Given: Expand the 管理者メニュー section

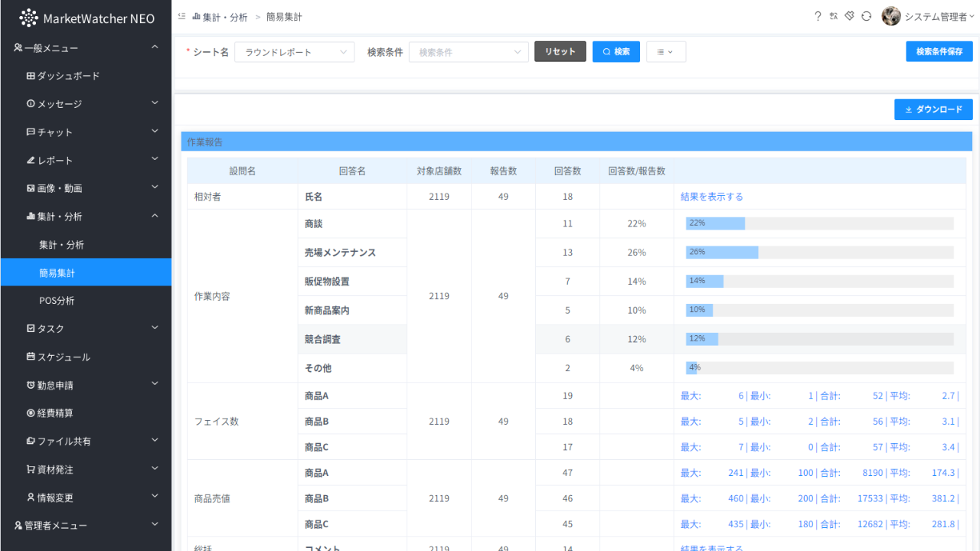Looking at the screenshot, I should (86, 526).
